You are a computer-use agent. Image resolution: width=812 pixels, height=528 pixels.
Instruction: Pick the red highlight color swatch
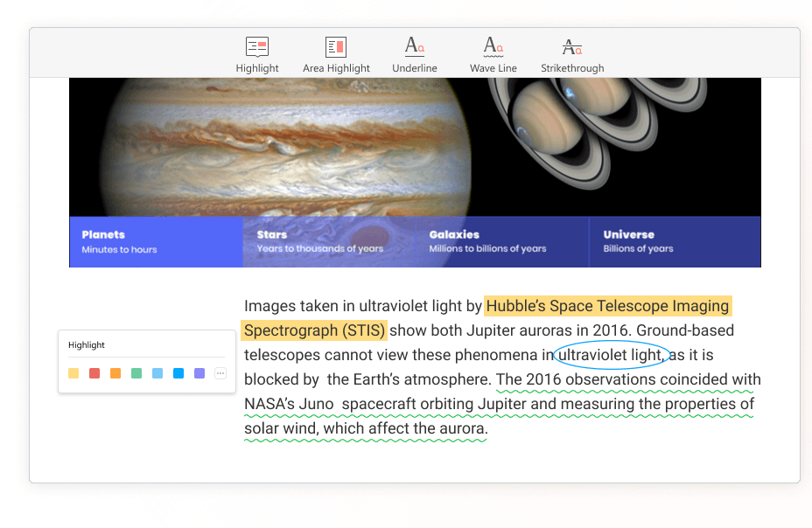pyautogui.click(x=94, y=373)
